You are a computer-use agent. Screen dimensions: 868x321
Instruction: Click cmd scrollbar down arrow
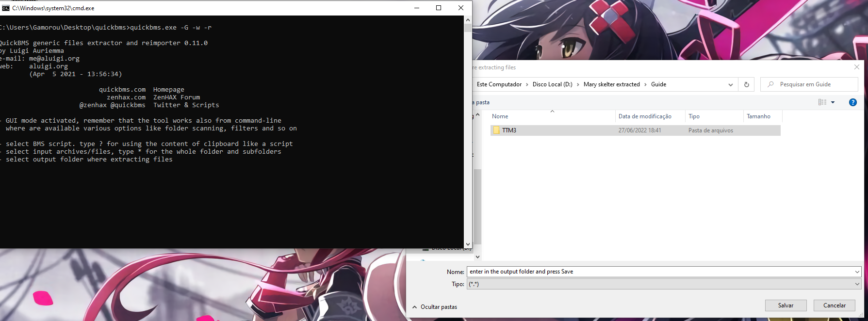[x=468, y=244]
